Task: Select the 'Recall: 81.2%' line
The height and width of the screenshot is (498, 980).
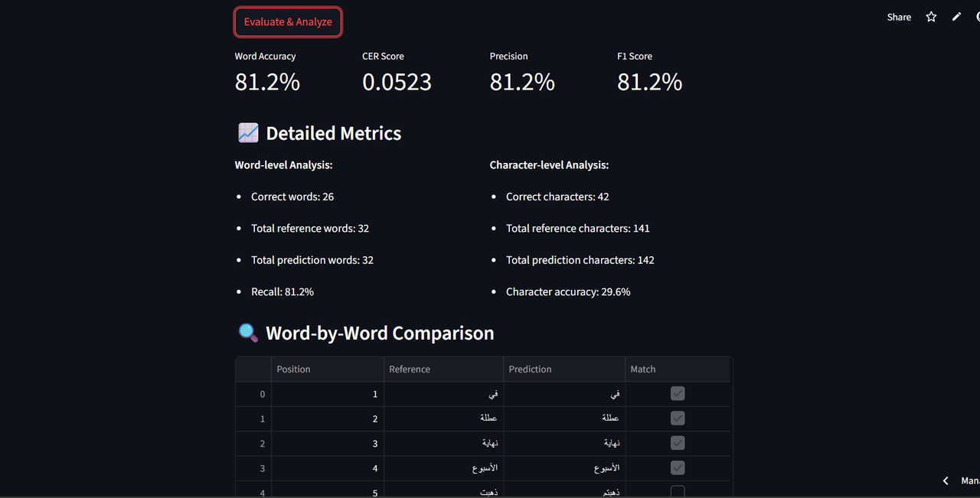Action: (283, 292)
